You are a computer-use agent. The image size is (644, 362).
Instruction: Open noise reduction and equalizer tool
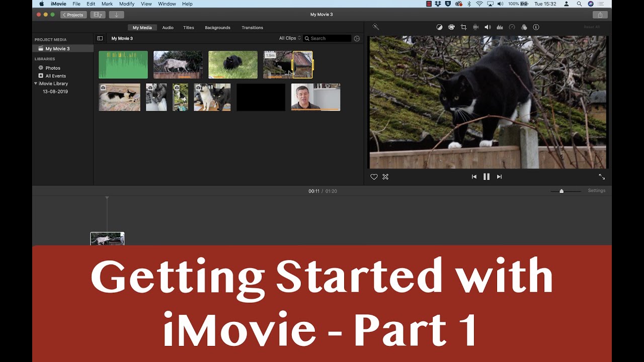[x=500, y=27]
